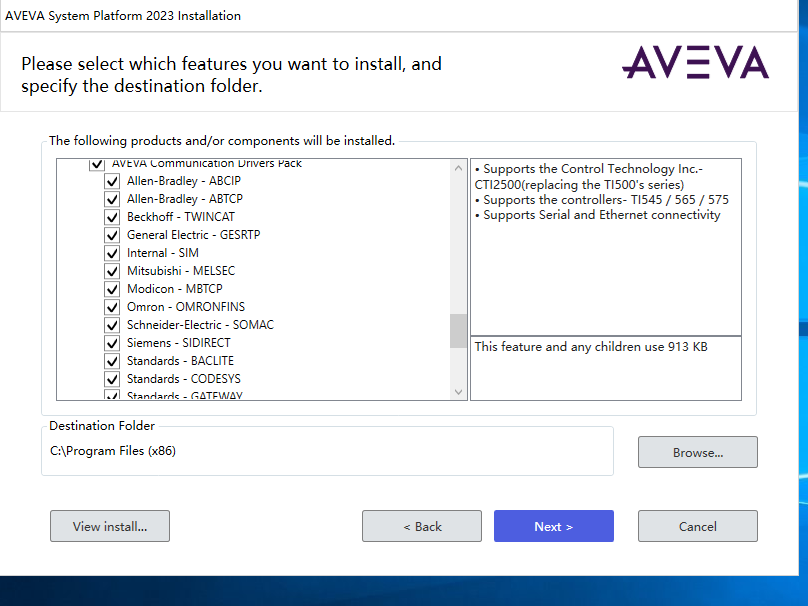808x606 pixels.
Task: Uncheck the Standards - CODESYS driver
Action: (112, 379)
